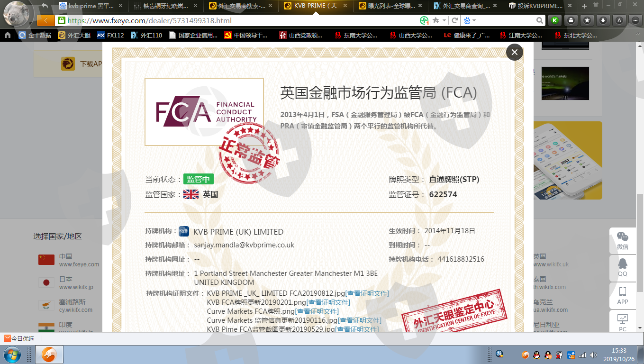Open a new tab with plus icon
This screenshot has height=364, width=644.
tap(584, 6)
